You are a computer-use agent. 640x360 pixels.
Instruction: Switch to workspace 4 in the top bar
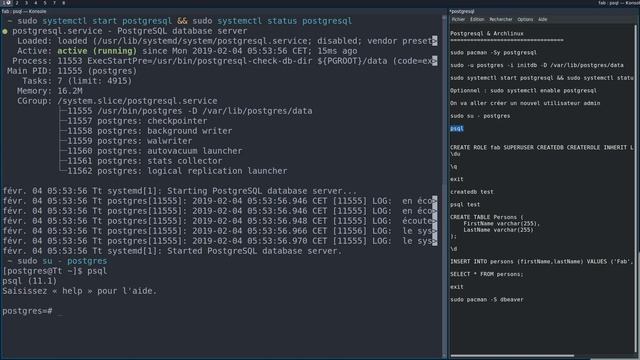36,3
